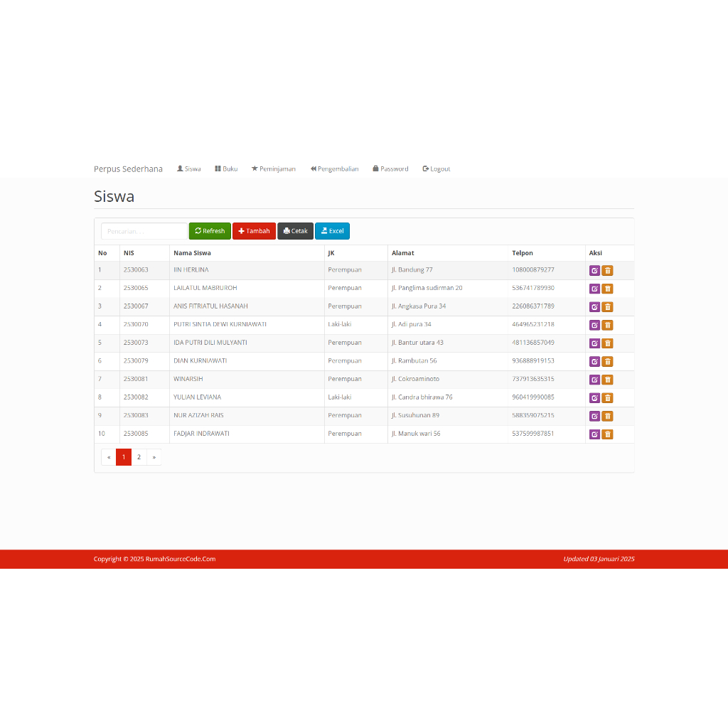The height and width of the screenshot is (728, 728).
Task: Click address Jl. Cokroaminoto
Action: (415, 379)
